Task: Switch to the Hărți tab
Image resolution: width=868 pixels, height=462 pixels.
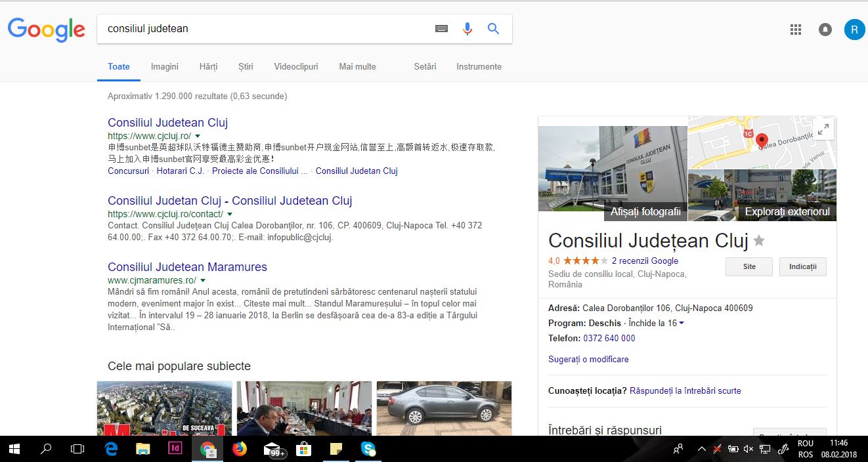Action: pyautogui.click(x=208, y=66)
